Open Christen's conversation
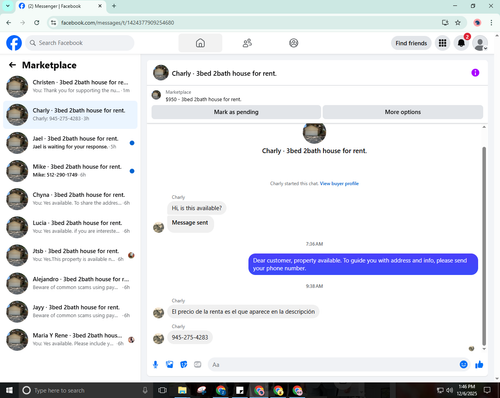This screenshot has height=398, width=500. [x=70, y=86]
